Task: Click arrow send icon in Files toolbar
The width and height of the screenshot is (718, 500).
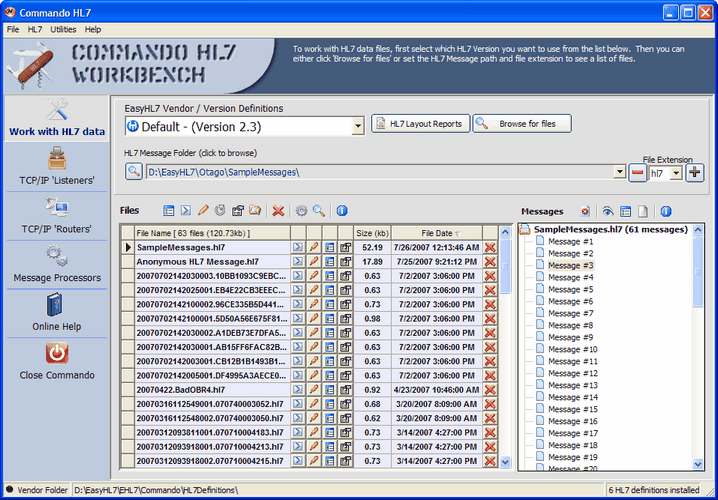Action: [185, 211]
